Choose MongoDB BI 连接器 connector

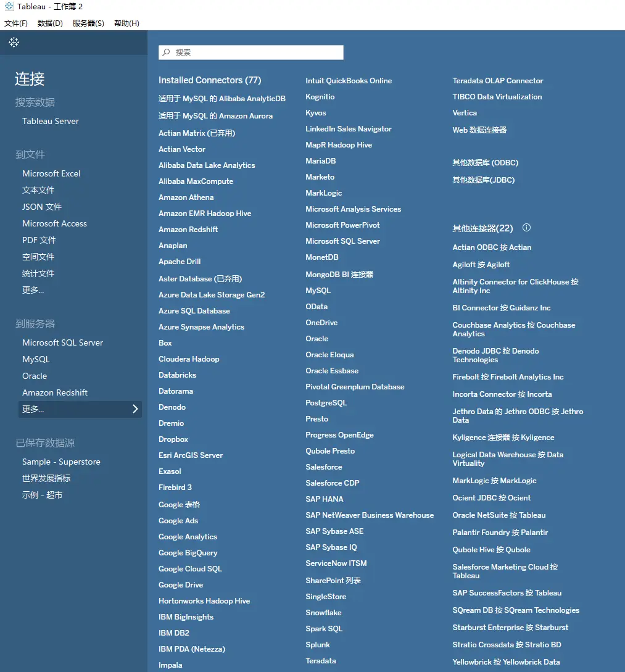tap(339, 274)
